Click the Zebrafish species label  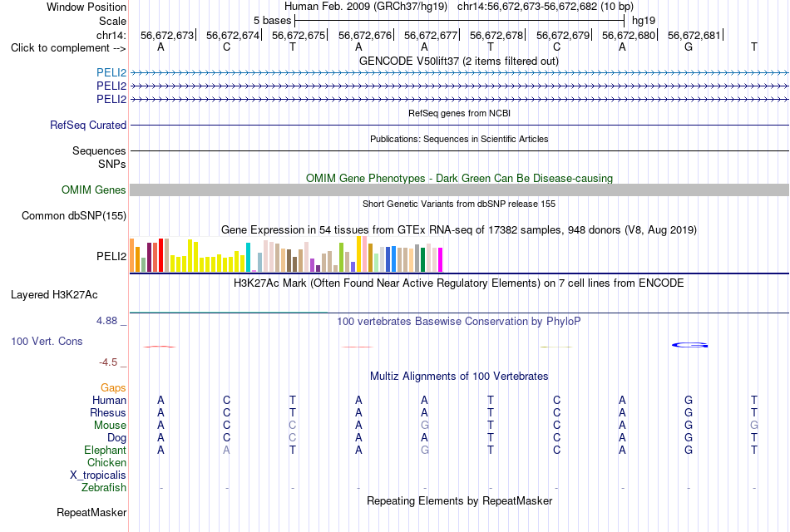(104, 488)
